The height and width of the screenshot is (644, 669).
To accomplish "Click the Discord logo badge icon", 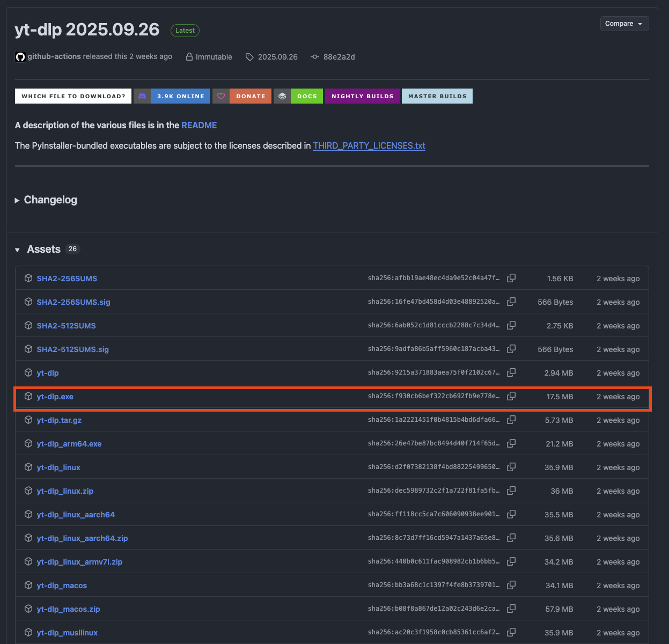I will tap(142, 96).
